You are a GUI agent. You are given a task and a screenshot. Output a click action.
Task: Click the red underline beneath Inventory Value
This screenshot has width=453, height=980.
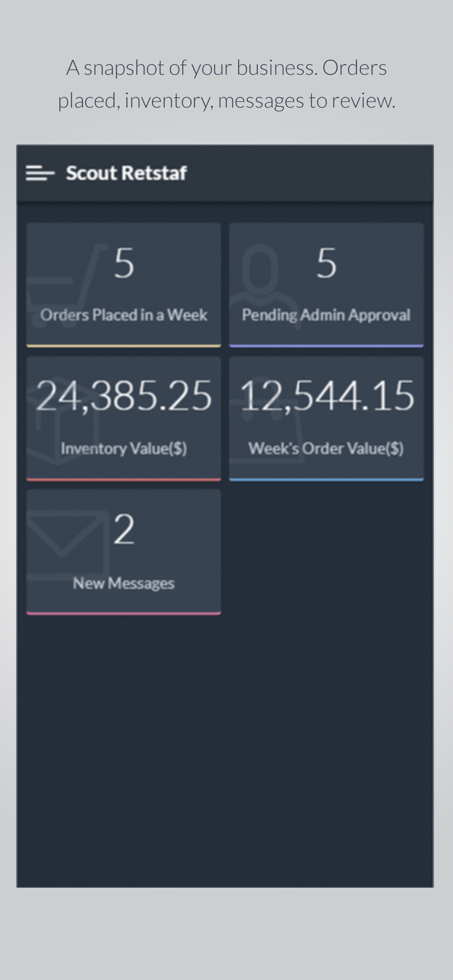(124, 479)
